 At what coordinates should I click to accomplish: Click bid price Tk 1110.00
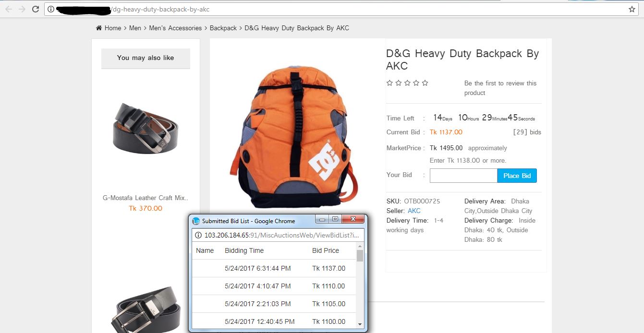(328, 286)
